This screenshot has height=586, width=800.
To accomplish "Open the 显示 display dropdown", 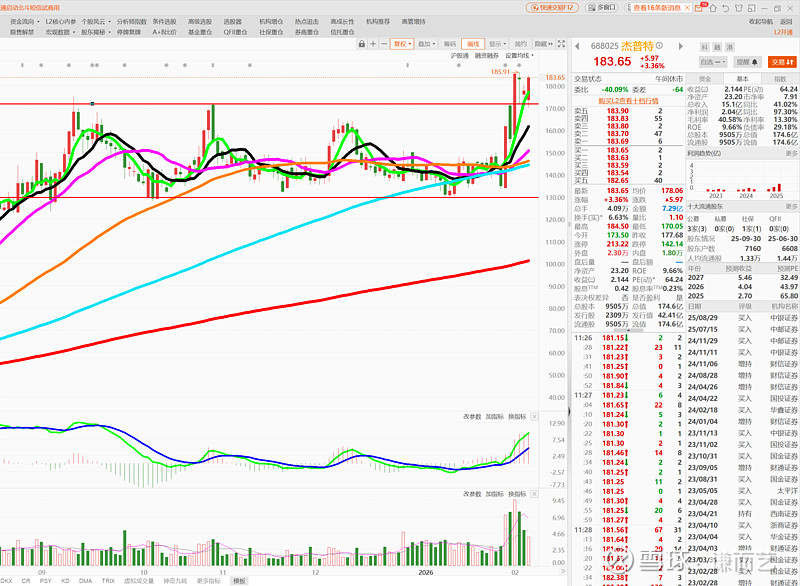I will (x=497, y=44).
